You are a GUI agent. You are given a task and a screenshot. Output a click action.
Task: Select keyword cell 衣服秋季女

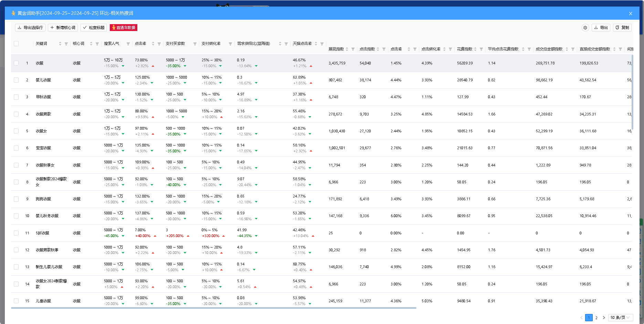(45, 165)
